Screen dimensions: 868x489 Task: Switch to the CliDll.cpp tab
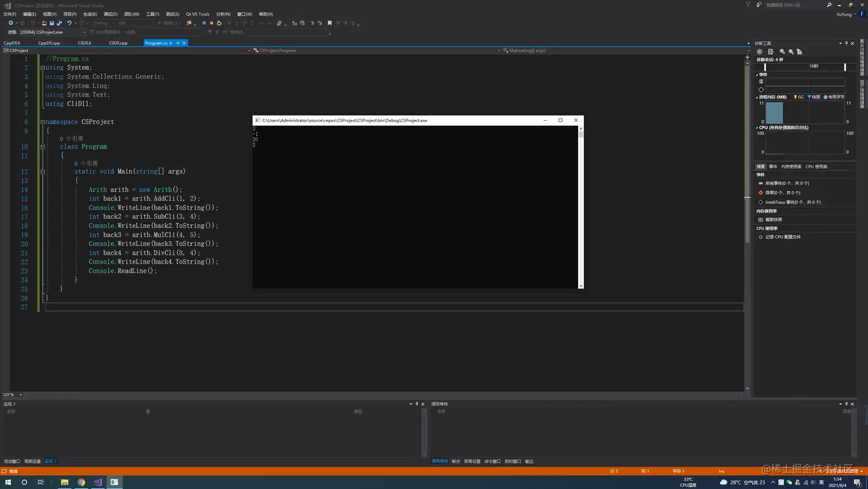pyautogui.click(x=118, y=43)
